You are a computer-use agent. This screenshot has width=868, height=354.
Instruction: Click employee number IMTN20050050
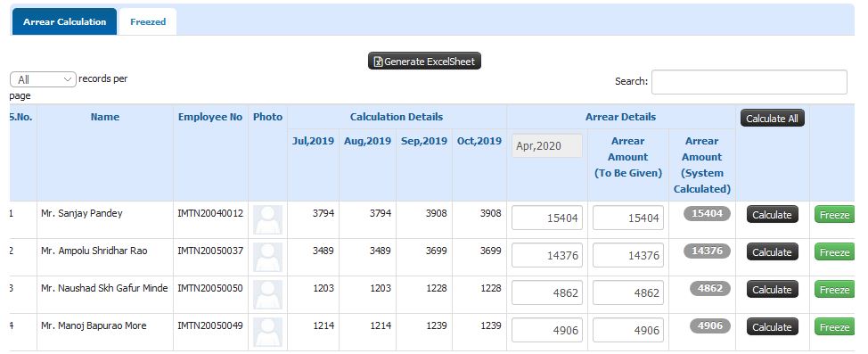click(210, 288)
